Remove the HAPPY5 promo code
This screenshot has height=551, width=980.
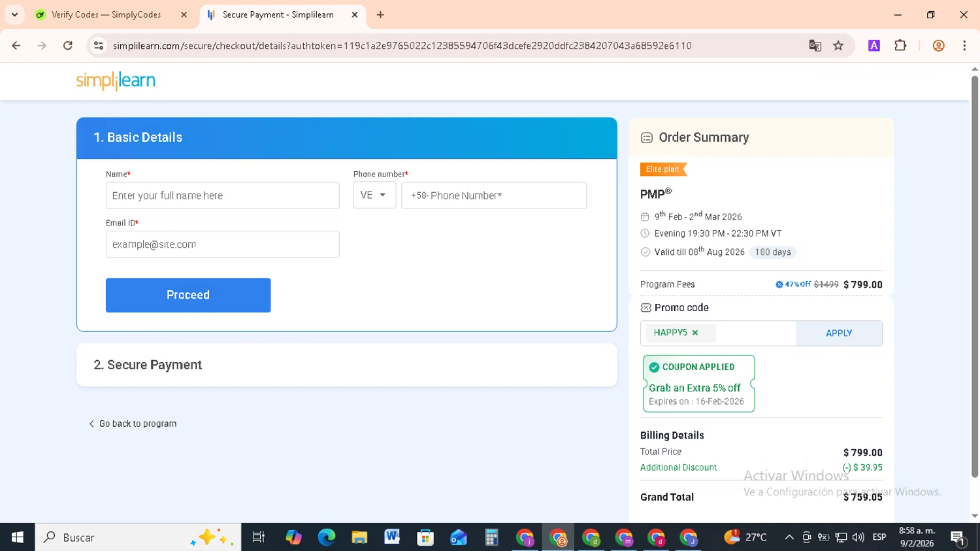695,333
